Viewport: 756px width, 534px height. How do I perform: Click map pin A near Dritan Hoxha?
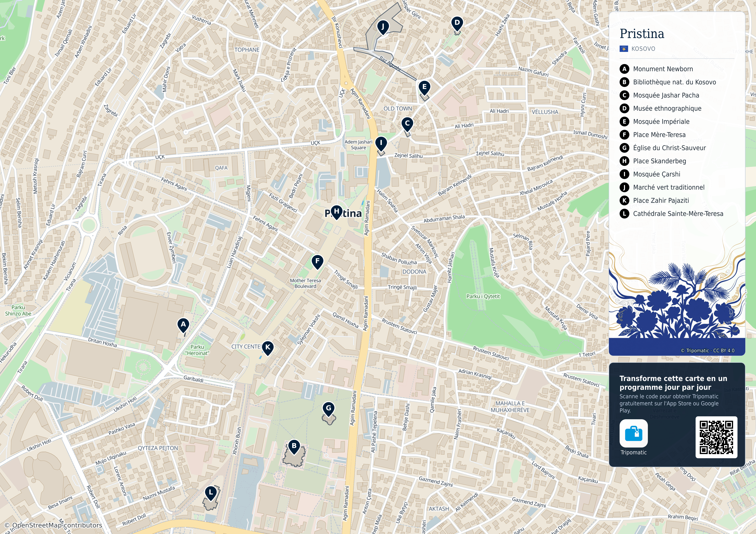183,325
